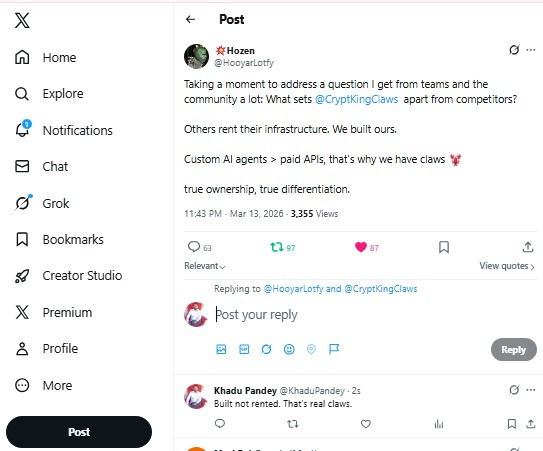This screenshot has width=543, height=451.
Task: Expand the Relevant sort dropdown
Action: pyautogui.click(x=205, y=266)
